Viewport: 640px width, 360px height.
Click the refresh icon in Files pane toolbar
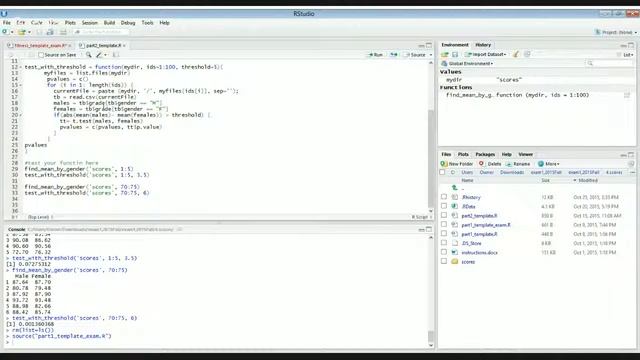(x=631, y=164)
